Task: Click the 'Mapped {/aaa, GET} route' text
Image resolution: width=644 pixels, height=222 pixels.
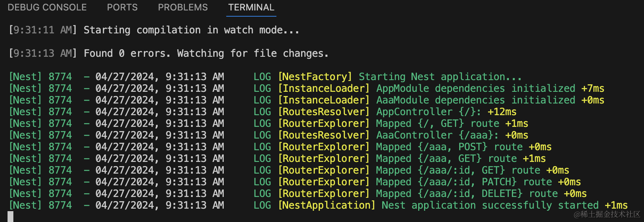Action: (x=446, y=159)
